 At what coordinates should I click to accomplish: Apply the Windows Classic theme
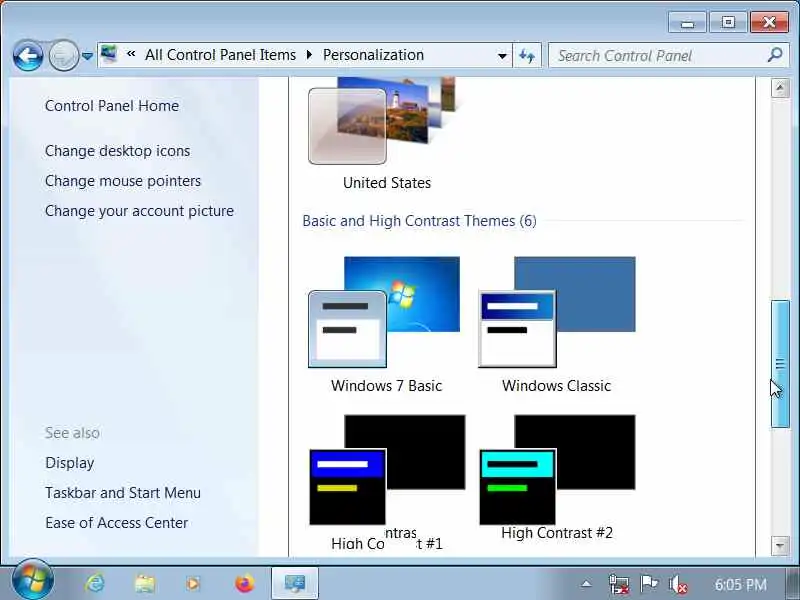[557, 312]
